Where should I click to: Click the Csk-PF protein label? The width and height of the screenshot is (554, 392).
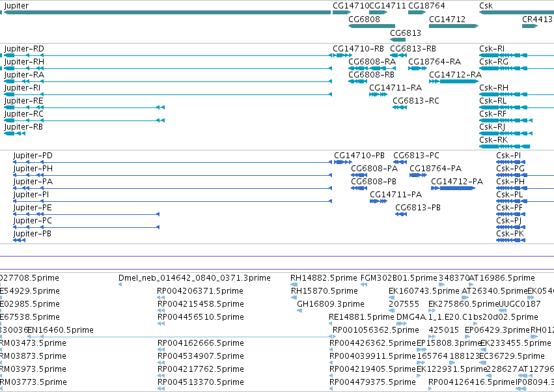(509, 208)
